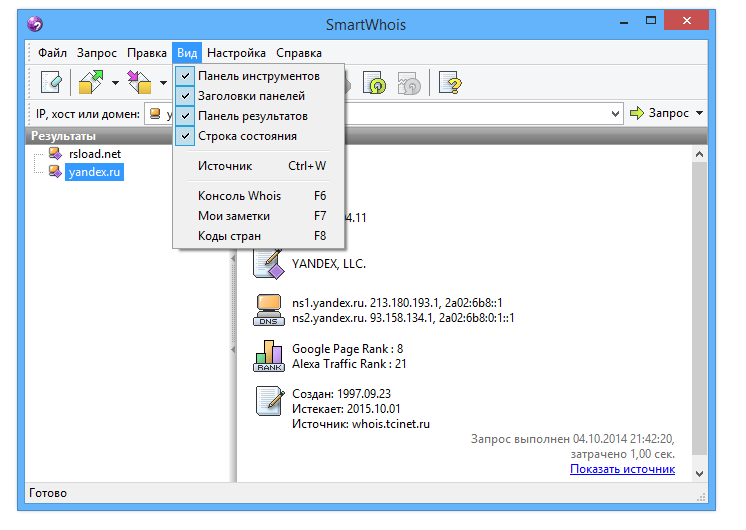Open the Настройка menu

(x=236, y=53)
